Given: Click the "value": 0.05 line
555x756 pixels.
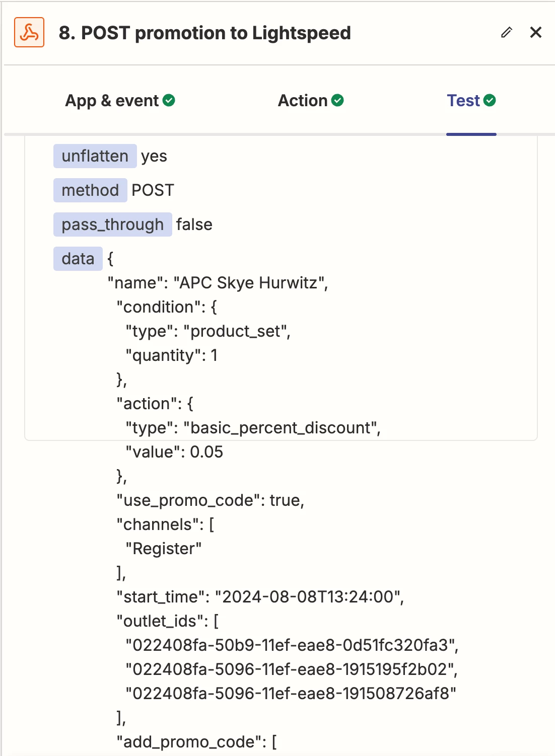Looking at the screenshot, I should 174,452.
